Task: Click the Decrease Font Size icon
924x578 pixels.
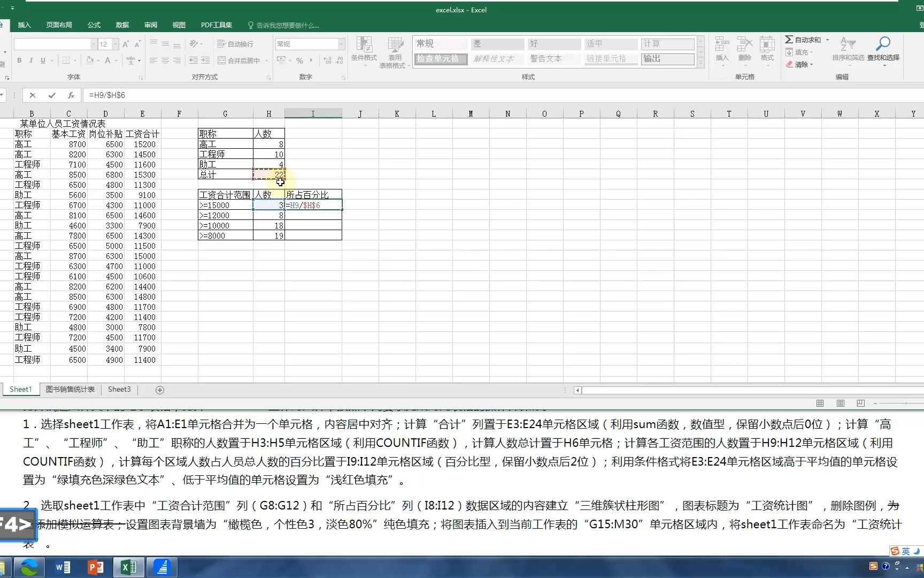Action: (137, 44)
